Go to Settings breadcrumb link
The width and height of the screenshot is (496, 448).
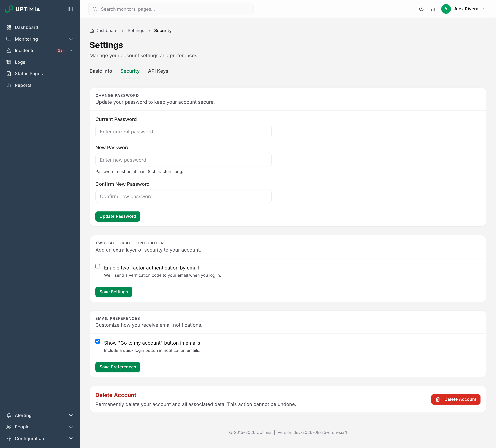[136, 30]
